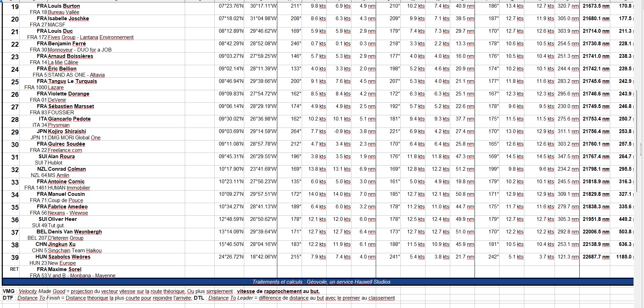Select Alan Roura's 24h distance 347.5 nm
The width and height of the screenshot is (644, 308).
pyautogui.click(x=568, y=156)
